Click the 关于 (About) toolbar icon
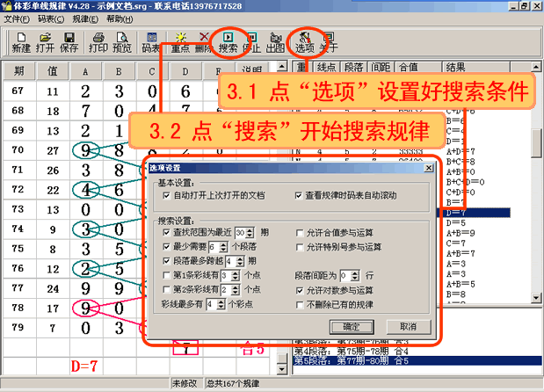Viewport: 544px width, 392px height. (328, 43)
